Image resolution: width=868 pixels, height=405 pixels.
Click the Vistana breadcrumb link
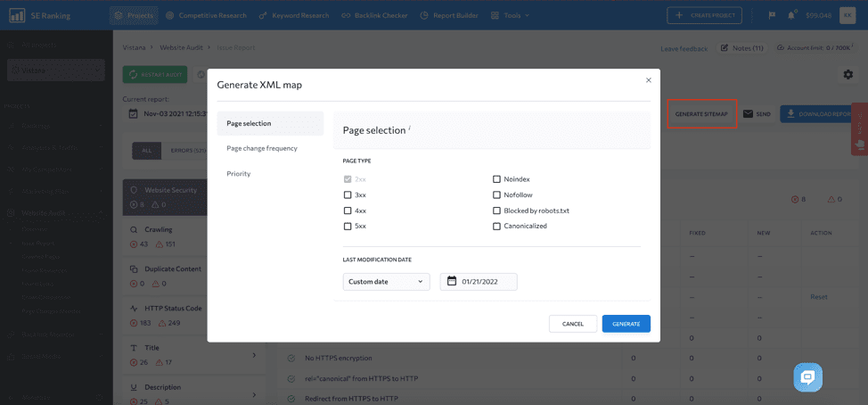pyautogui.click(x=134, y=47)
